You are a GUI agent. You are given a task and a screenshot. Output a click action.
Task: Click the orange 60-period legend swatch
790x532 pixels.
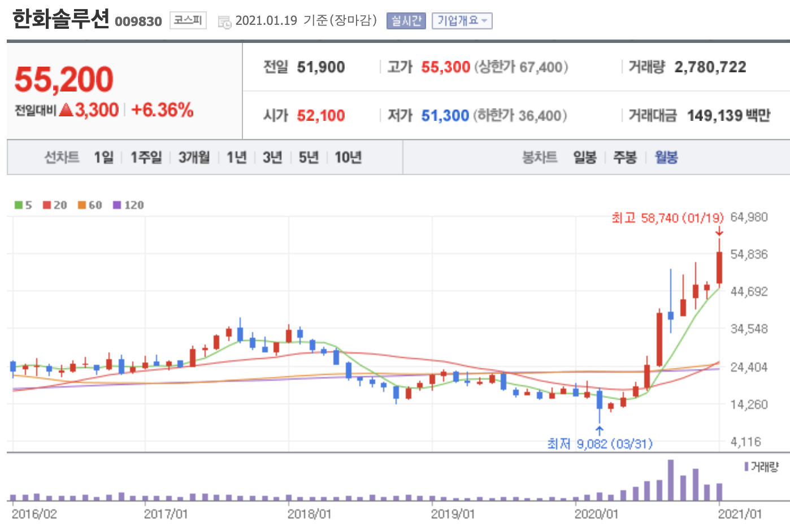(82, 205)
